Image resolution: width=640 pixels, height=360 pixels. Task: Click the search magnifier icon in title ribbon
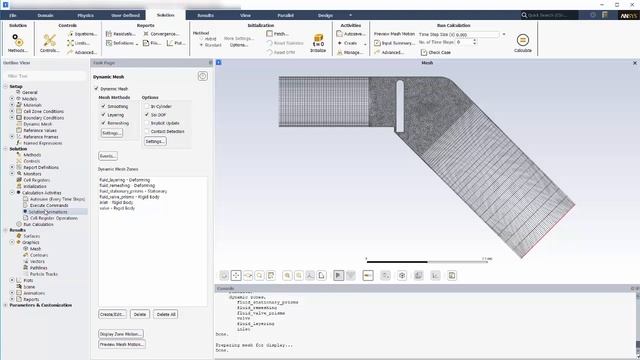pos(524,15)
